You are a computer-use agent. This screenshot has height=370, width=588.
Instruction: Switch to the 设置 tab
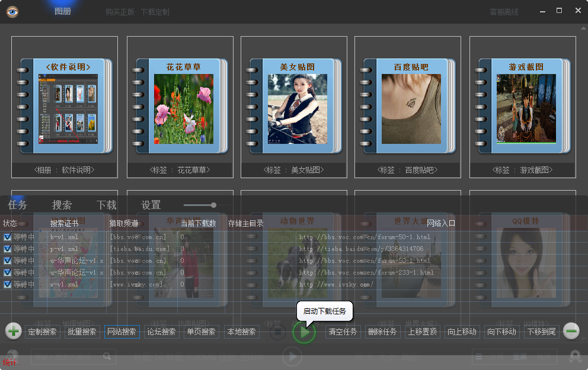[151, 205]
